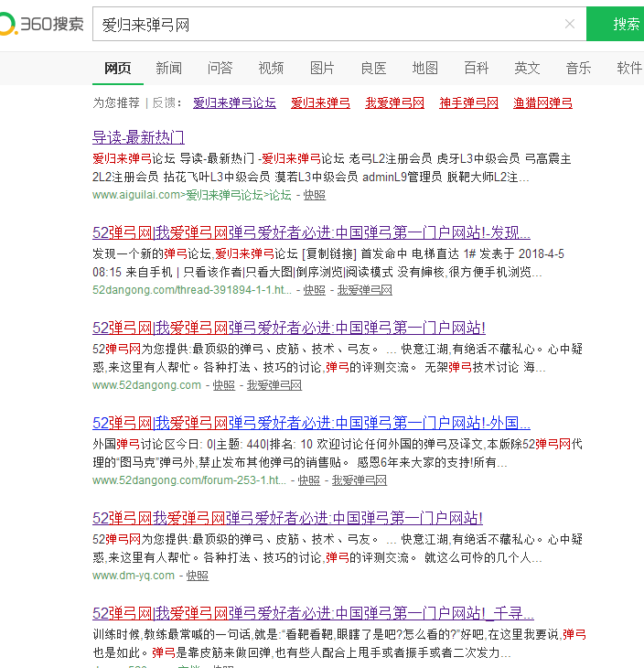The width and height of the screenshot is (644, 668).
Task: Open suggested search 渔猎网弹弓
Action: 542,102
